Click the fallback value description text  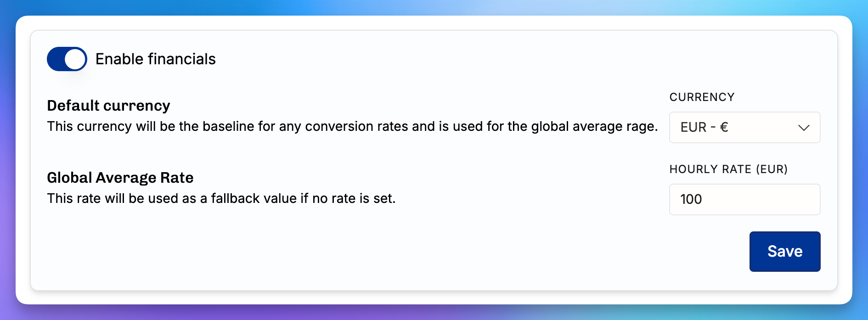point(221,198)
